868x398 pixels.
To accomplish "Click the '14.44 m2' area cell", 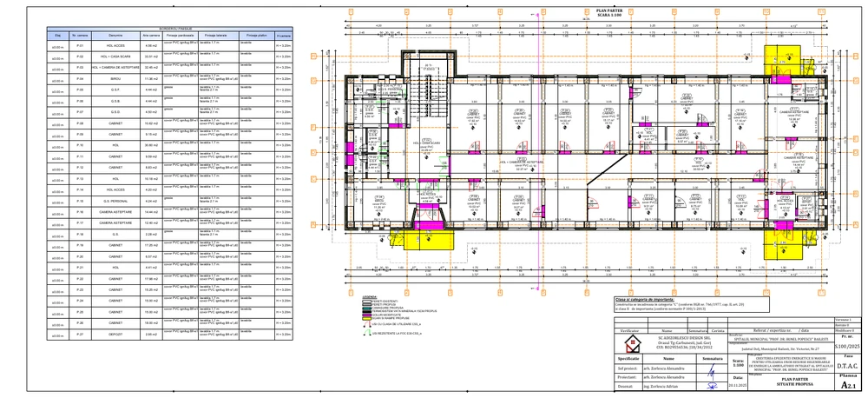I will (x=151, y=212).
